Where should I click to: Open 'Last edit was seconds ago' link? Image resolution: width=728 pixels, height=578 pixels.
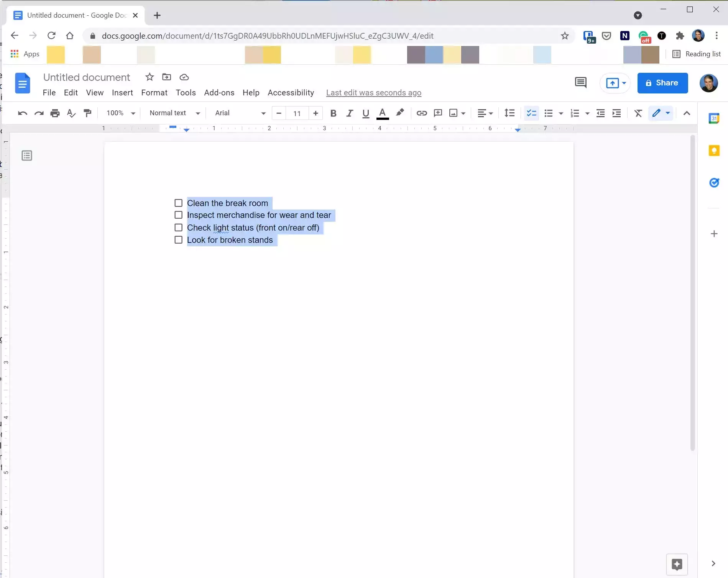(x=373, y=93)
